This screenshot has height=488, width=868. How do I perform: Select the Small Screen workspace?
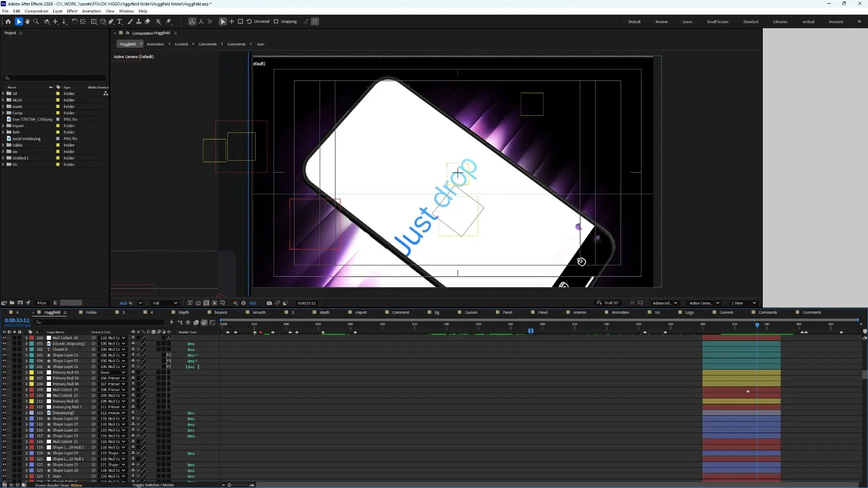(717, 22)
